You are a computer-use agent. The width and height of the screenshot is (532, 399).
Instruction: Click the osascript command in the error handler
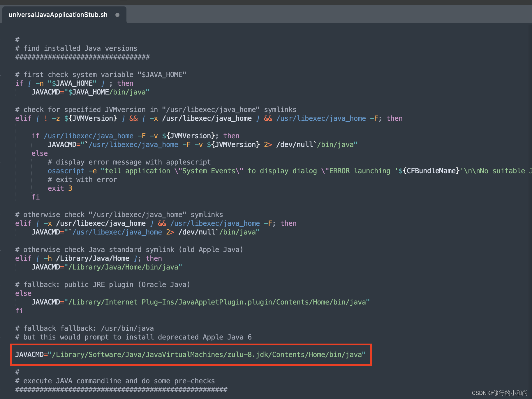[66, 171]
